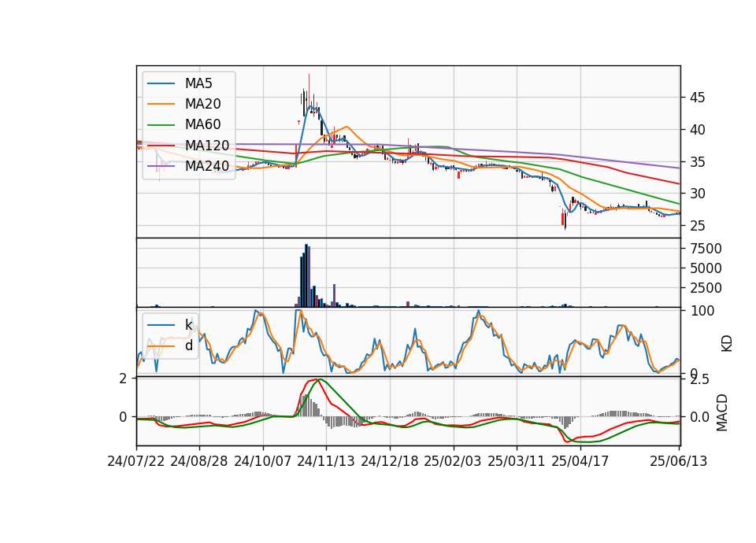Click the 25/03/11 date label

(517, 461)
